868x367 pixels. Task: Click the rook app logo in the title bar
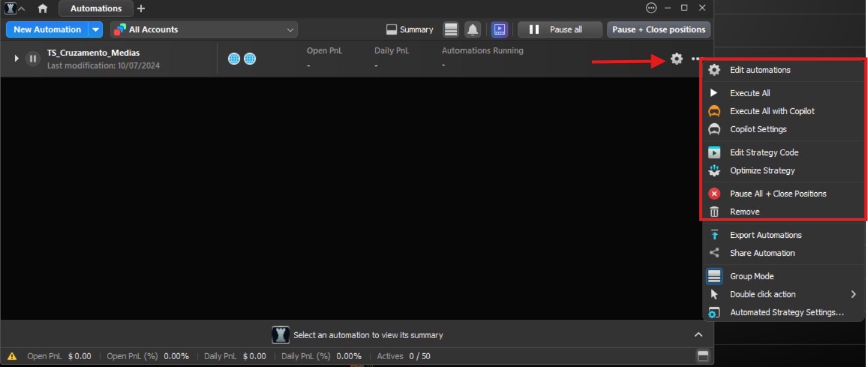coord(10,8)
